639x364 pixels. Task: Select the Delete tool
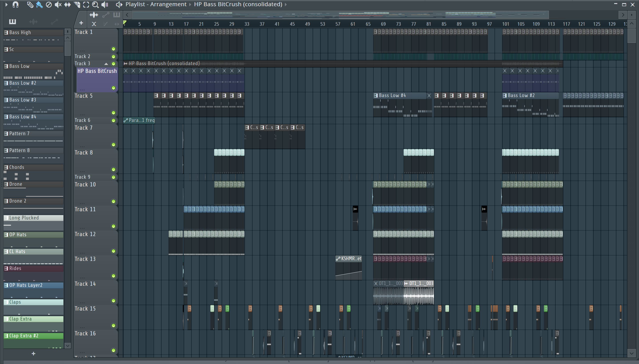click(49, 4)
